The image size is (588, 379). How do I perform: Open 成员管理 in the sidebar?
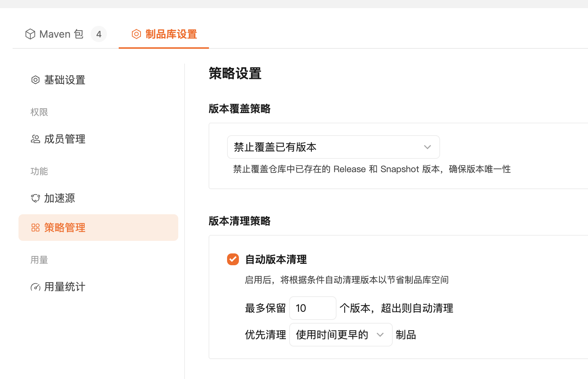pyautogui.click(x=98, y=139)
